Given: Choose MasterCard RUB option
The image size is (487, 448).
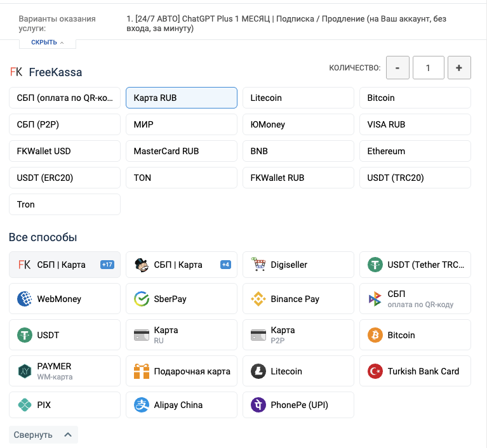Looking at the screenshot, I should pyautogui.click(x=182, y=151).
